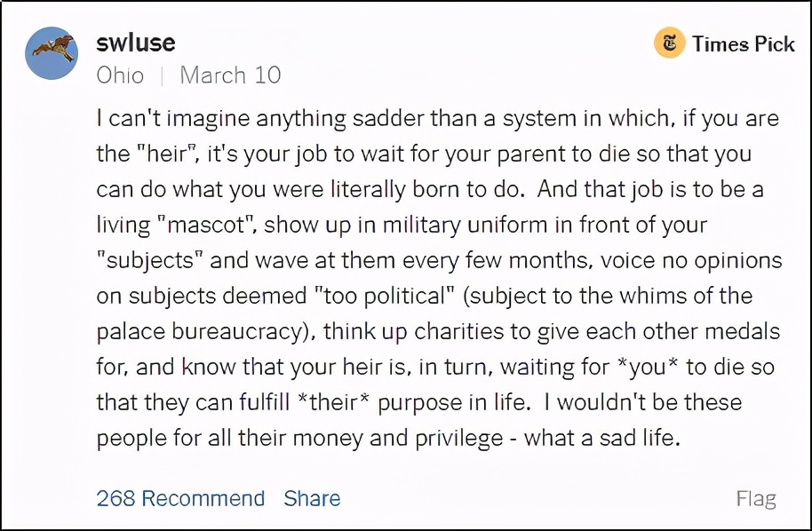Click the yellow Times Pick badge icon
The image size is (812, 531).
coord(669,44)
